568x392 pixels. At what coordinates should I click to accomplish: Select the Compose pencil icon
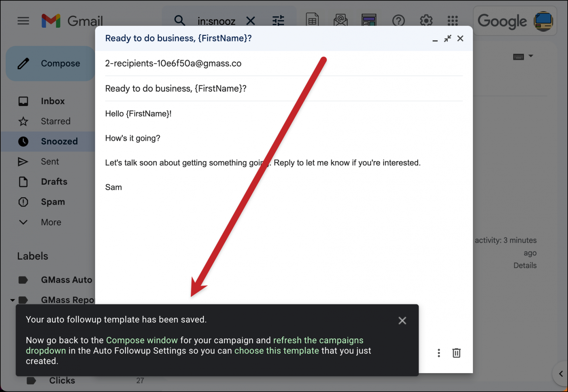tap(23, 63)
